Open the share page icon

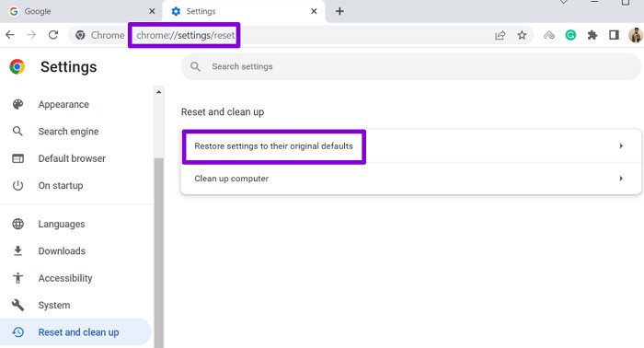tap(500, 35)
